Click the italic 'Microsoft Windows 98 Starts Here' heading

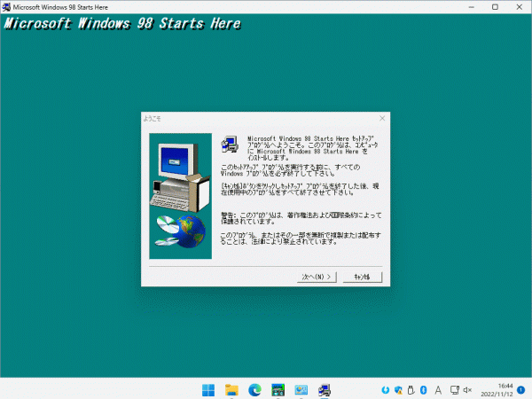coord(122,23)
